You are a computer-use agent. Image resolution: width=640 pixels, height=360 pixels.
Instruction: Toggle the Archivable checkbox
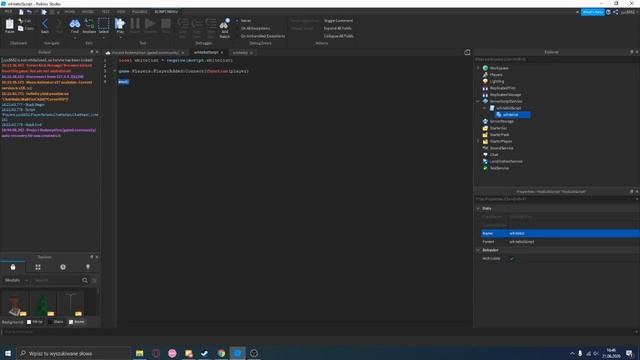[512, 258]
